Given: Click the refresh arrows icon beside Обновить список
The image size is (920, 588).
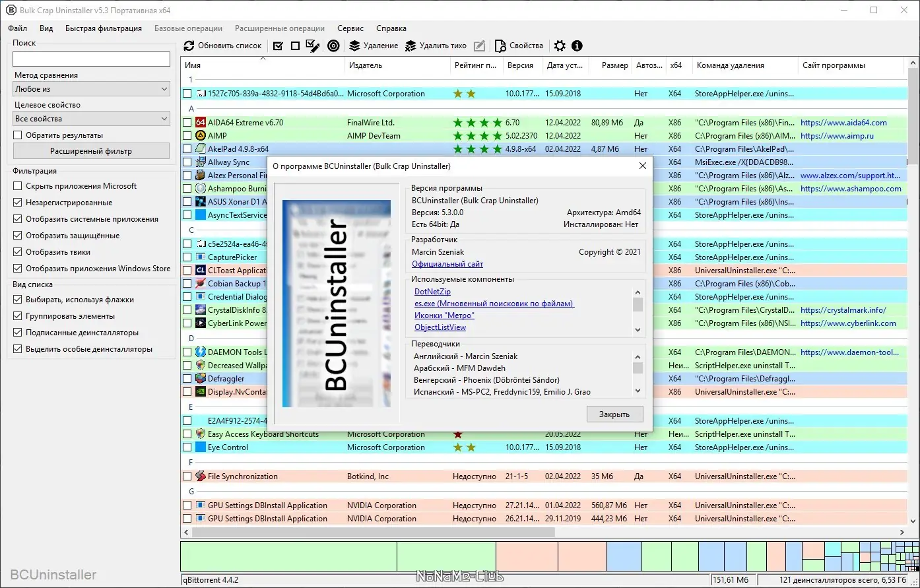Looking at the screenshot, I should (x=189, y=46).
